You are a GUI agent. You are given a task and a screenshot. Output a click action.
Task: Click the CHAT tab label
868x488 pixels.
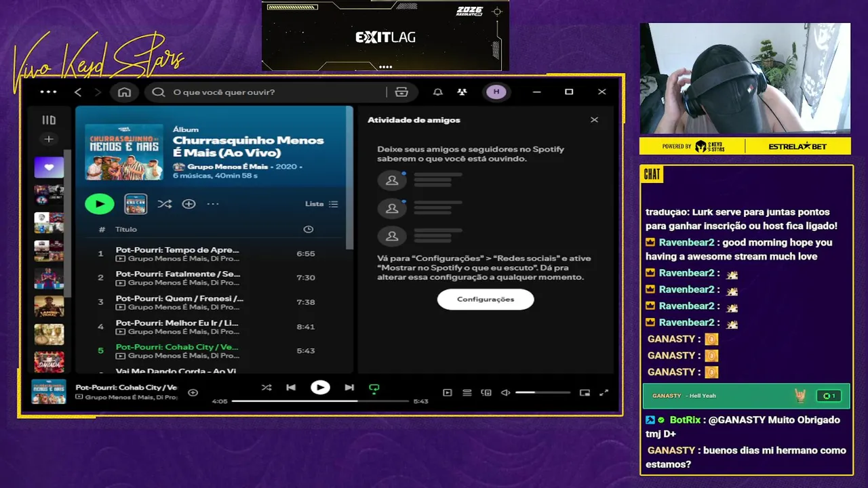(652, 174)
